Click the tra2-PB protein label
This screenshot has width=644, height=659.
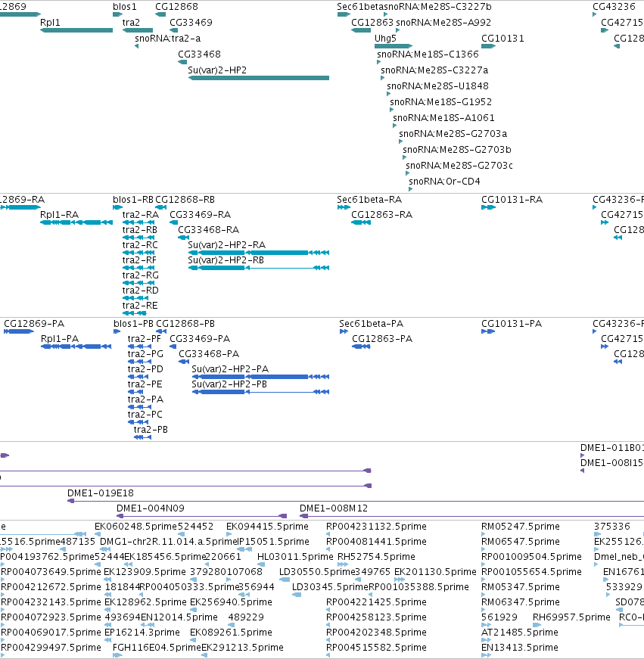pyautogui.click(x=151, y=430)
